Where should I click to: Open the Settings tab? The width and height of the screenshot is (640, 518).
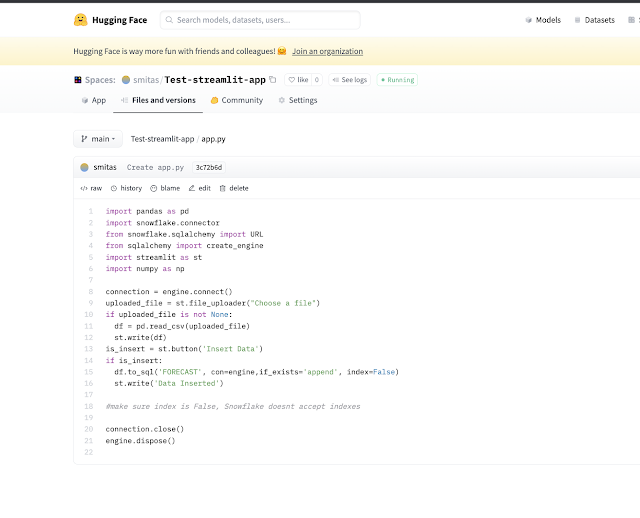coord(298,100)
